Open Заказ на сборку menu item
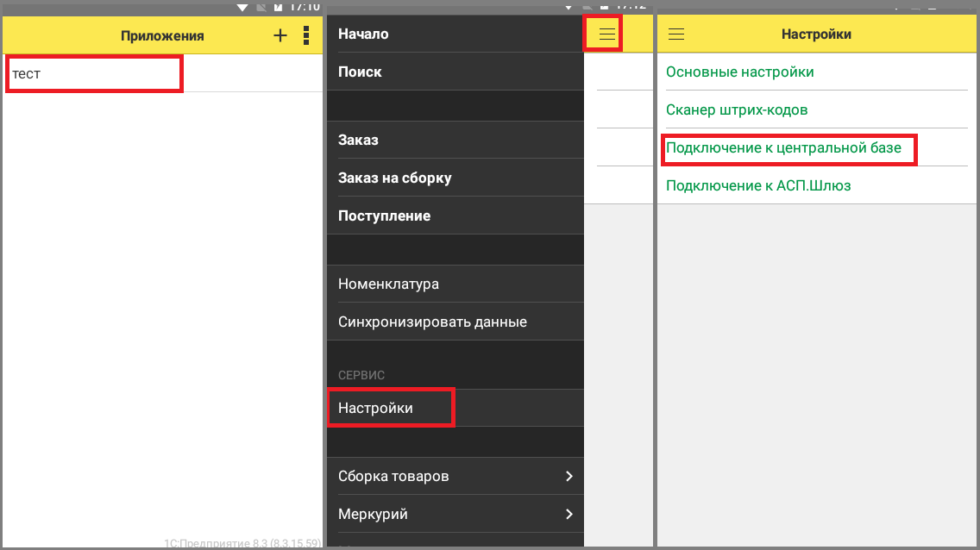 pyautogui.click(x=455, y=178)
